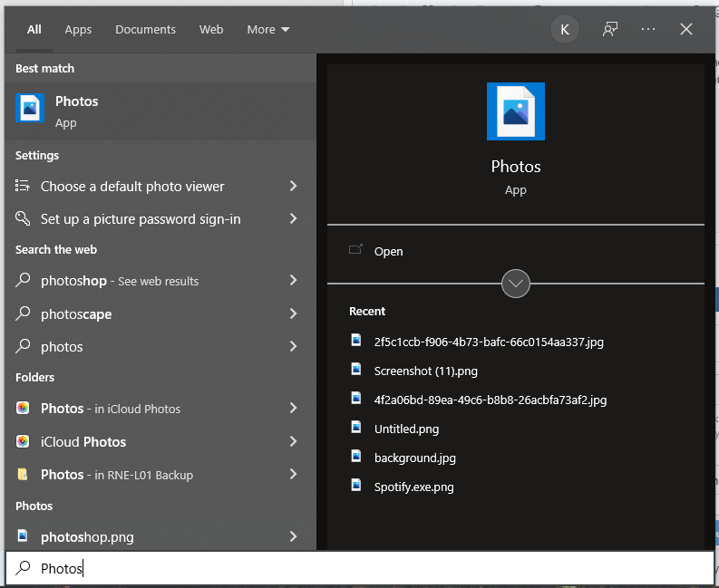
Task: Click the K user account avatar
Action: pos(565,29)
